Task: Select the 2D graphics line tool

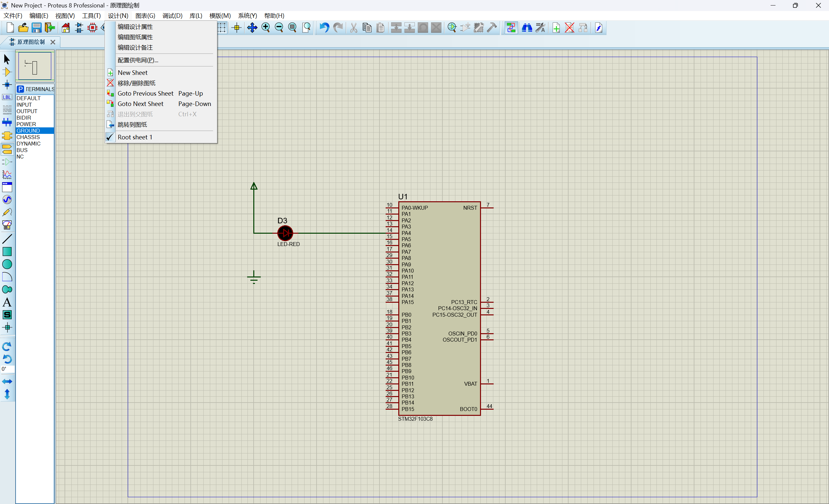Action: (7, 239)
